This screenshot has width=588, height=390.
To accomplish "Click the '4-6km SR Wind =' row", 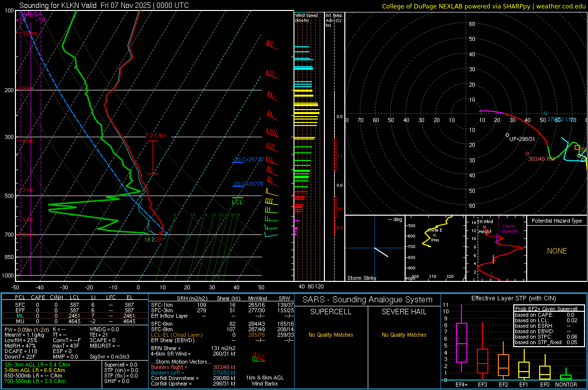I will pos(193,354).
